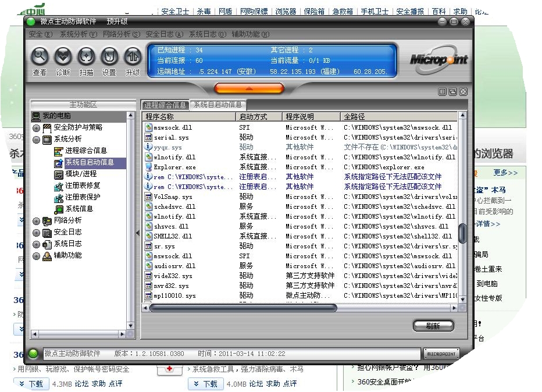Open 浏览器 link in background browser
542x392 pixels.
[x=286, y=11]
